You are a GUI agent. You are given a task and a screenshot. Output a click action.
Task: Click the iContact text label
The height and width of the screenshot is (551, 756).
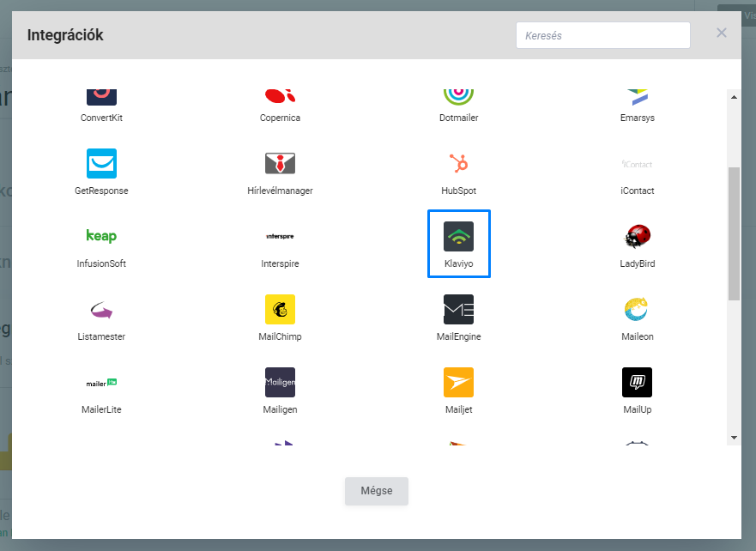(x=638, y=191)
